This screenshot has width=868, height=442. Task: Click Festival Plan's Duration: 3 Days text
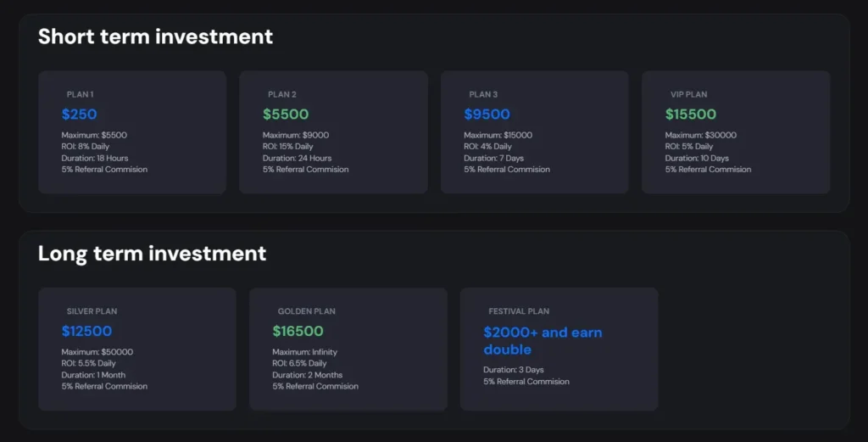(514, 370)
